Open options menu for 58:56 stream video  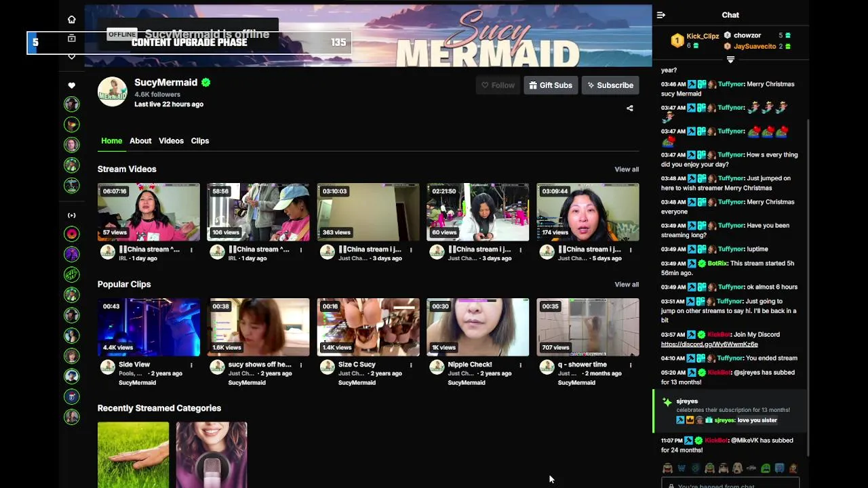301,250
